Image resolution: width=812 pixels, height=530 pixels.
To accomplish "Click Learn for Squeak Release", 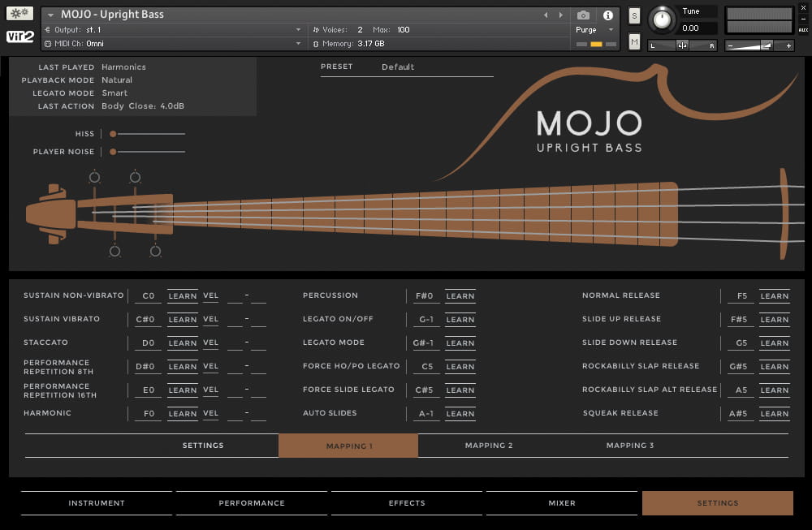I will click(x=774, y=414).
